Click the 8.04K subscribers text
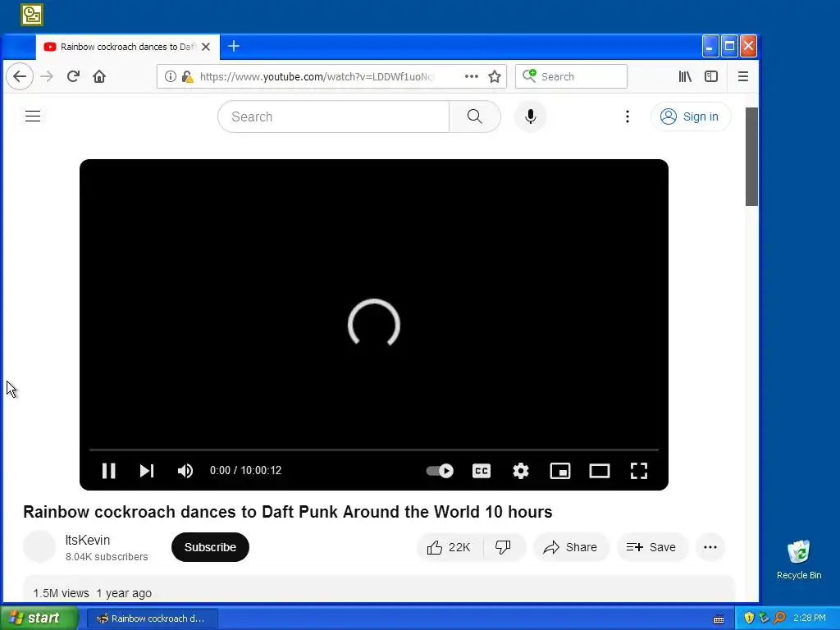The width and height of the screenshot is (840, 630). click(107, 557)
